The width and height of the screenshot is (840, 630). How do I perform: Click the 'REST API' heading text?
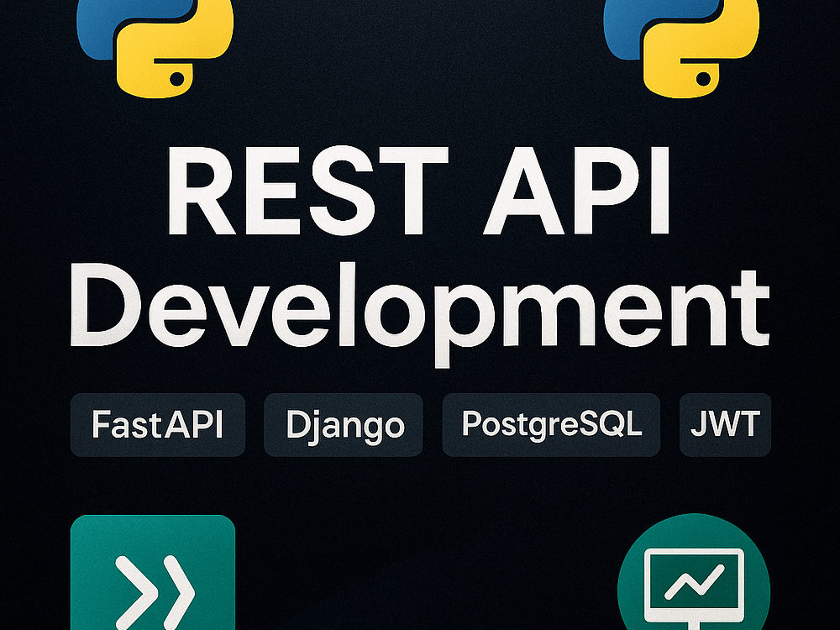[x=419, y=191]
